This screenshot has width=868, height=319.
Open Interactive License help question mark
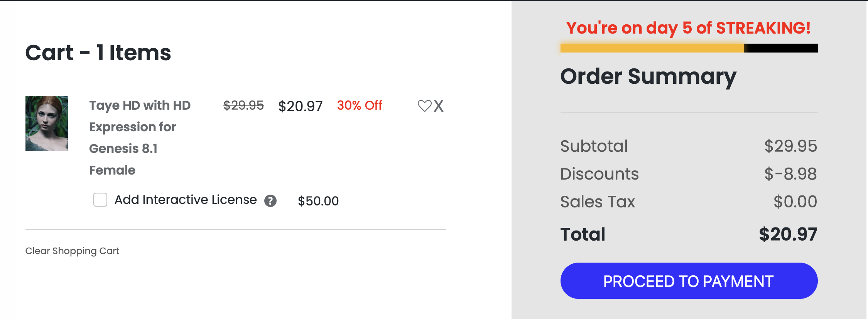(270, 201)
